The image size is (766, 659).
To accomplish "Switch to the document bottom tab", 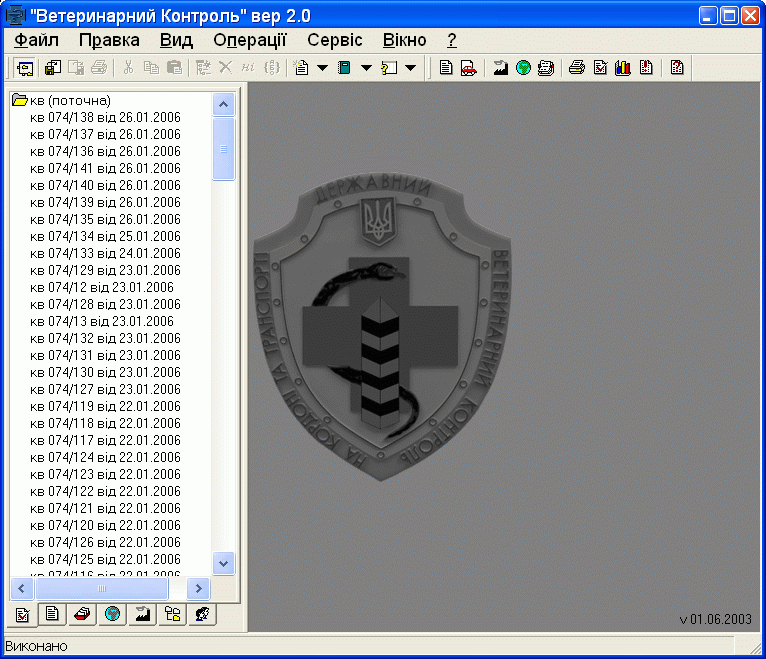I will 52,614.
